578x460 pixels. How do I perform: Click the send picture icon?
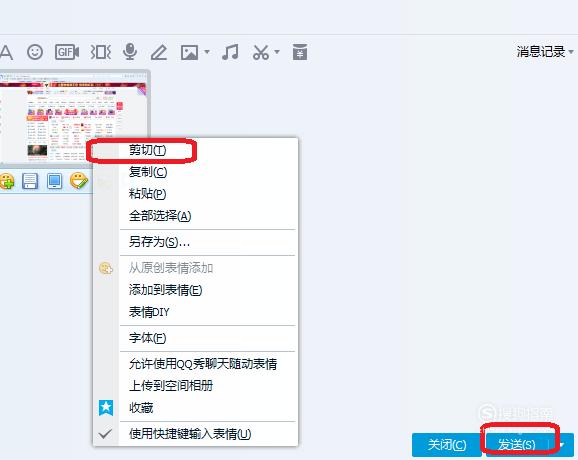tap(189, 52)
